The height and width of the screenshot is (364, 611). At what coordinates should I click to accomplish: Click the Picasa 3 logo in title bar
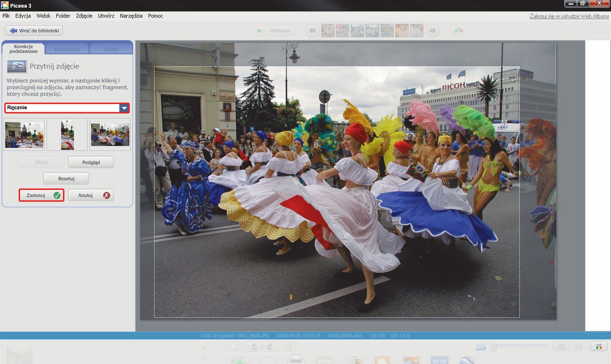click(x=5, y=5)
